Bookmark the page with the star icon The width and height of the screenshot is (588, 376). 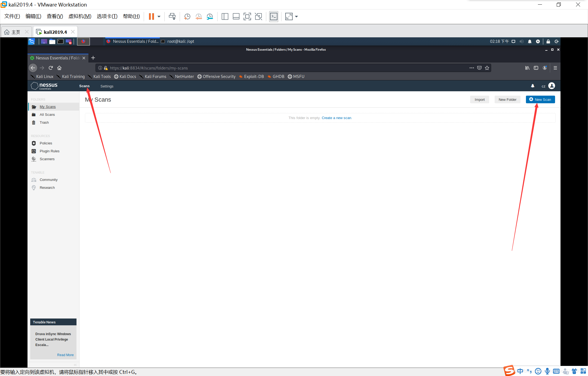click(x=487, y=68)
